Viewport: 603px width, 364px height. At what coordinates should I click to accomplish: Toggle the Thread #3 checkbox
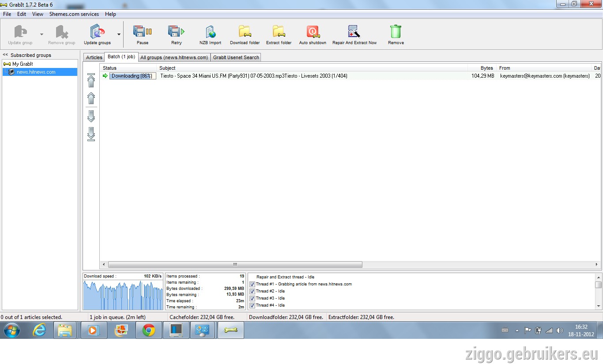pos(252,298)
